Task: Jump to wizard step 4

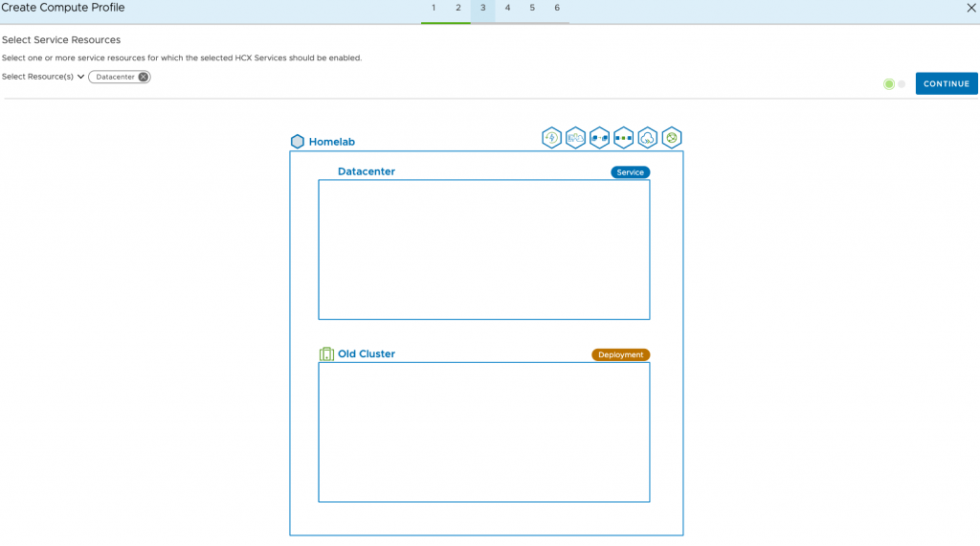Action: pyautogui.click(x=507, y=8)
